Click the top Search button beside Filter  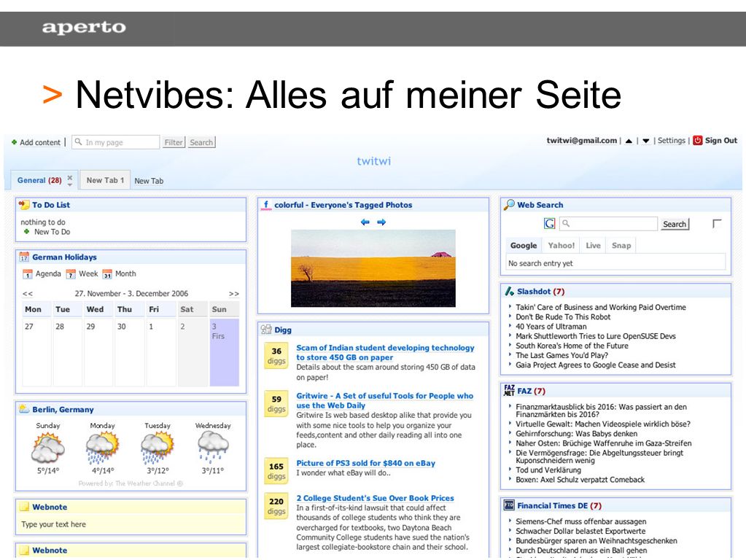coord(201,142)
